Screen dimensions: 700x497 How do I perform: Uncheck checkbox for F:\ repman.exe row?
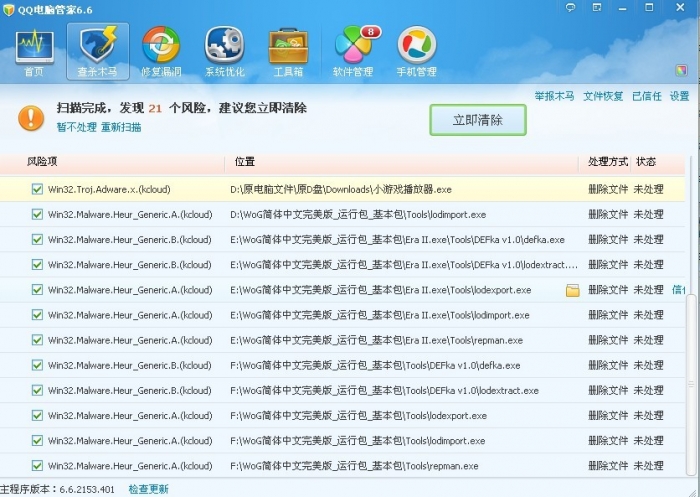(37, 466)
